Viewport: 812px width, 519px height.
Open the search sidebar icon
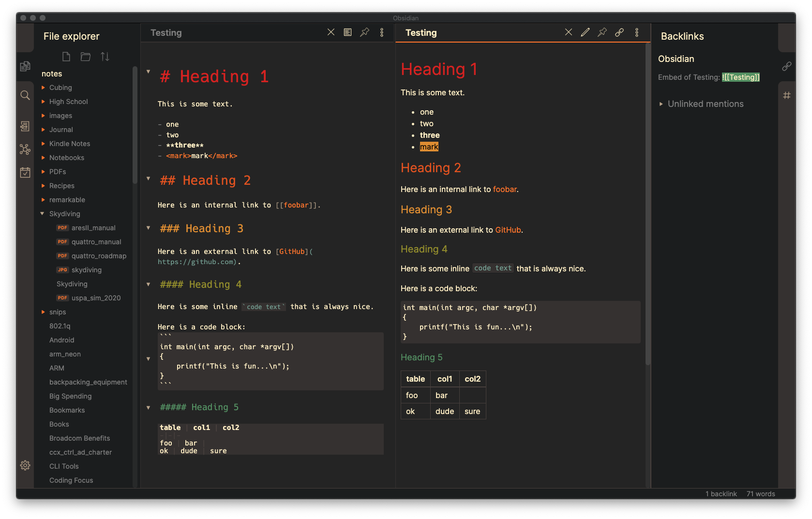(x=25, y=95)
